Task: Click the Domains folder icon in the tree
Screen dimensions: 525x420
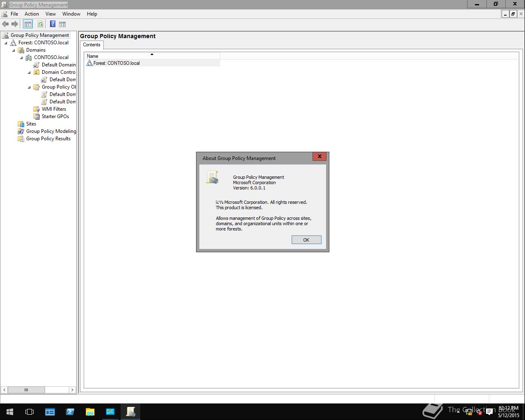Action: coord(21,50)
